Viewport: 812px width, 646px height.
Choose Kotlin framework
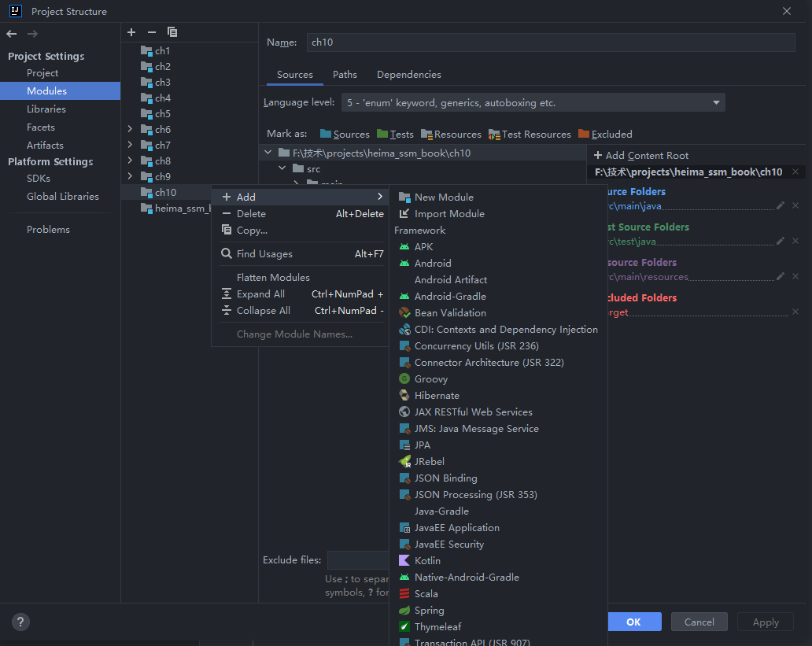click(x=498, y=560)
